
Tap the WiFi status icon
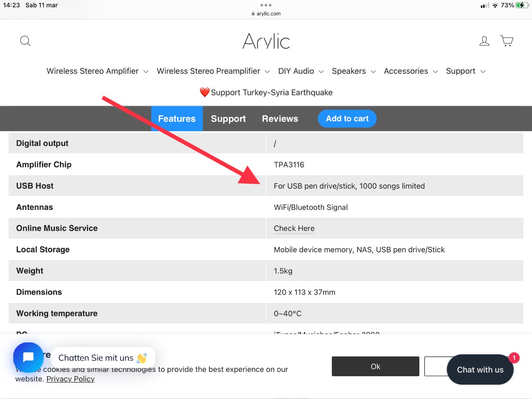tap(495, 5)
